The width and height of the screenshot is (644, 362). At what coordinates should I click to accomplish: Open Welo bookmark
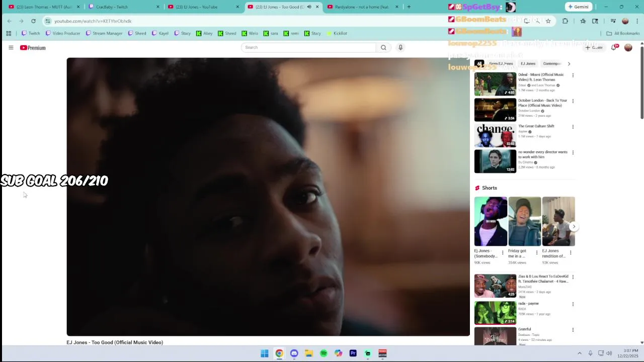250,33
